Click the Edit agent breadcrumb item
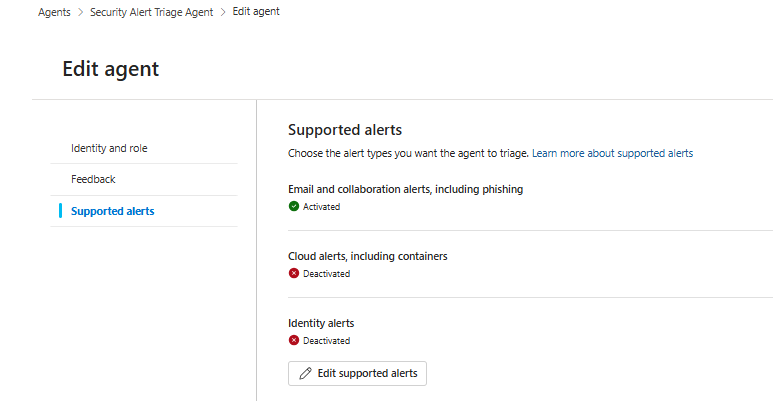 click(256, 11)
